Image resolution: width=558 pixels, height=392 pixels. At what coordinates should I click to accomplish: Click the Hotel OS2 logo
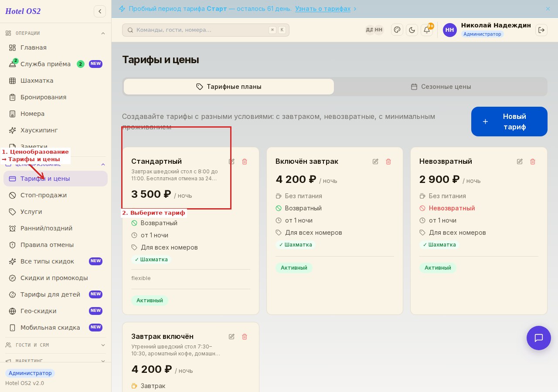click(x=23, y=11)
